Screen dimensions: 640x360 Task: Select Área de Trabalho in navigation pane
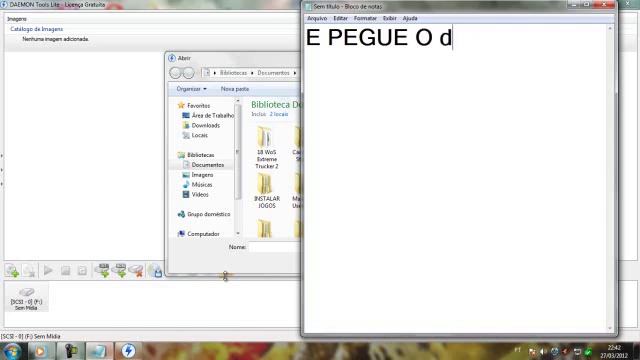click(208, 116)
